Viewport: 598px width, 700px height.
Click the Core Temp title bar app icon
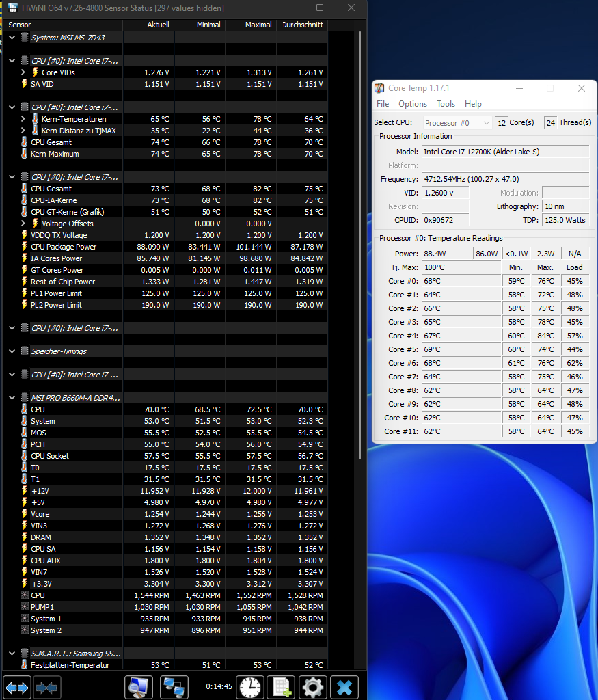point(379,88)
